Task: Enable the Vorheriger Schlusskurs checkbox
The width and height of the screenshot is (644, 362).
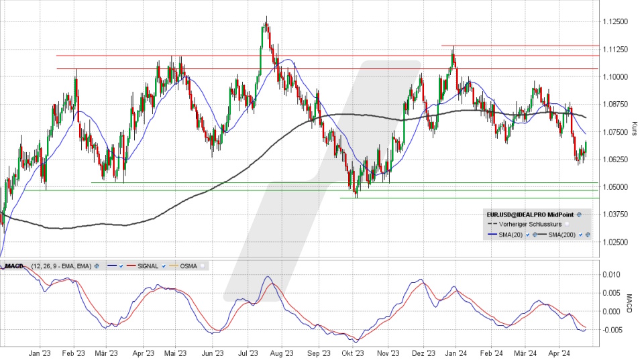Action: point(567,225)
